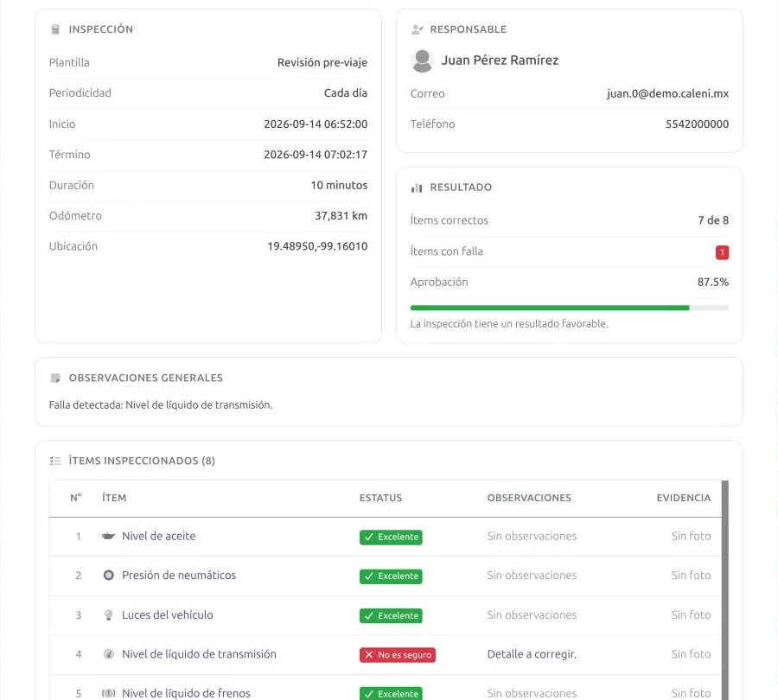Click the Observaciones column header
This screenshot has height=700, width=778.
click(x=529, y=498)
